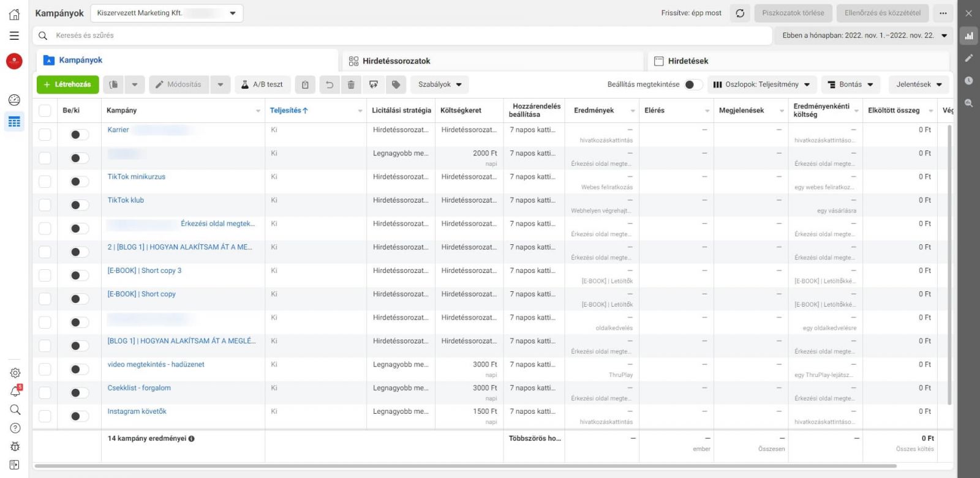Open the date range dropdown for this month

coord(864,35)
